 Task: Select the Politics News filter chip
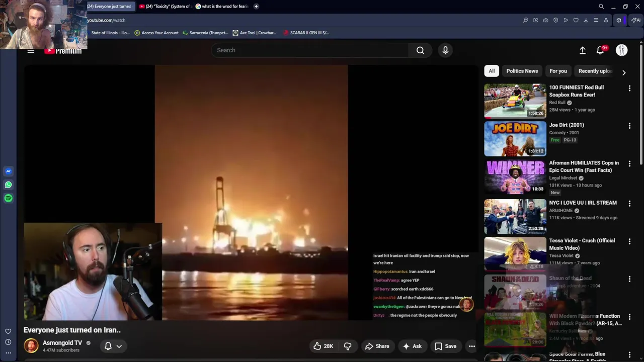[x=522, y=71]
